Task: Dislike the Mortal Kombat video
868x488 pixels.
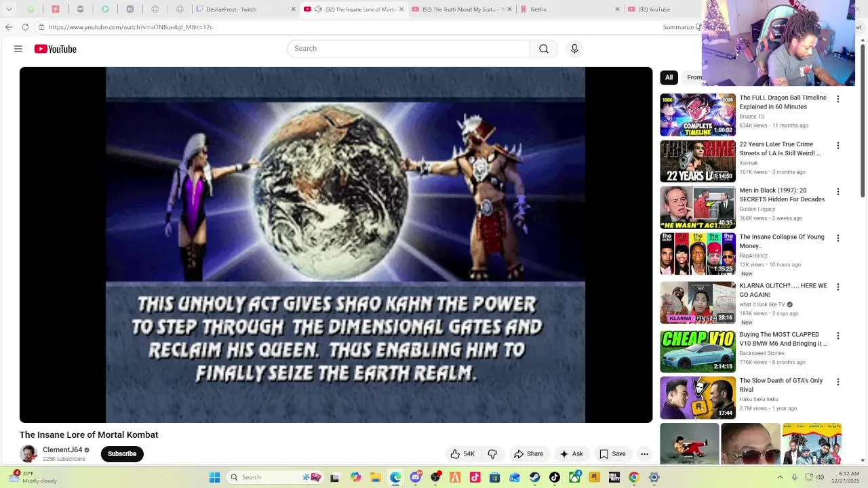Action: click(493, 454)
